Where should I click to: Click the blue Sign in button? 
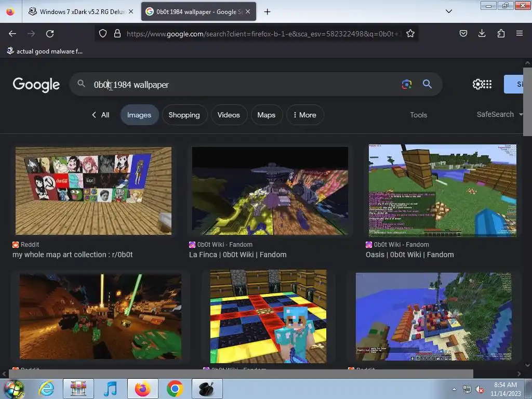[513, 84]
